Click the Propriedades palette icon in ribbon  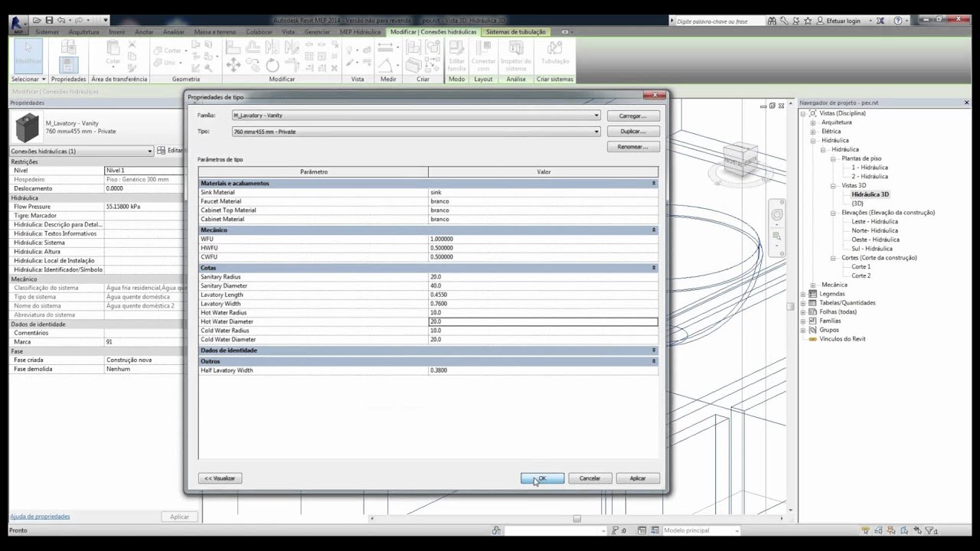point(68,66)
